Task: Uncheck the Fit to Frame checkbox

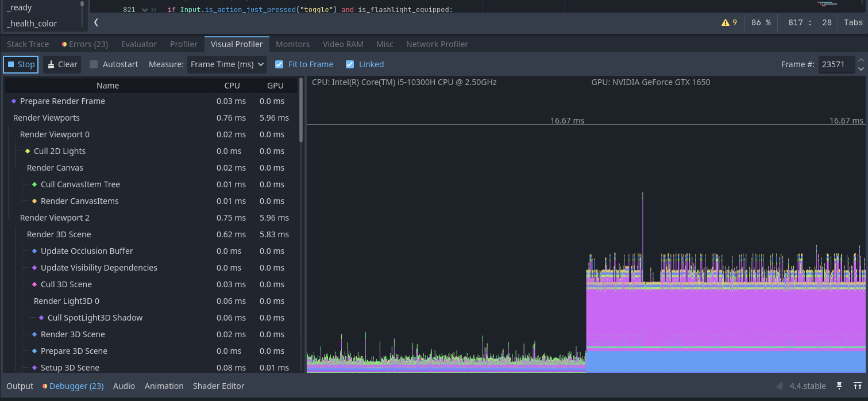Action: pyautogui.click(x=279, y=64)
